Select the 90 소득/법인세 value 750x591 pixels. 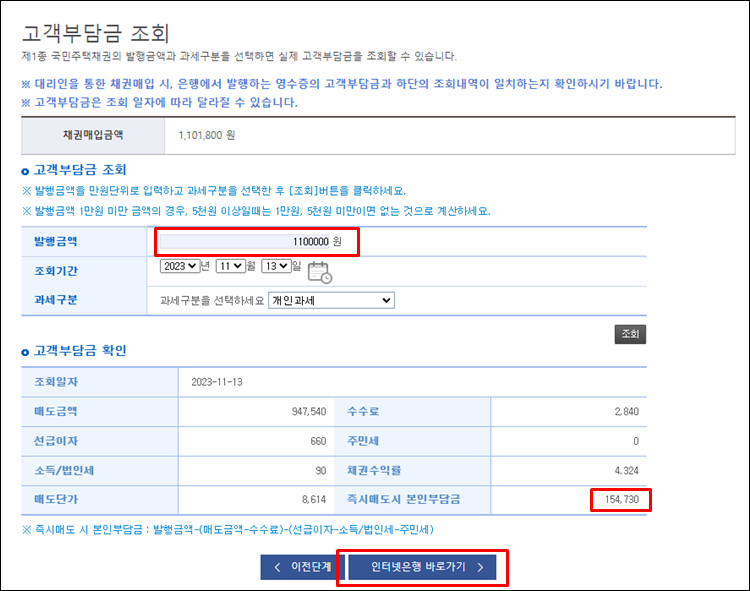(x=321, y=471)
